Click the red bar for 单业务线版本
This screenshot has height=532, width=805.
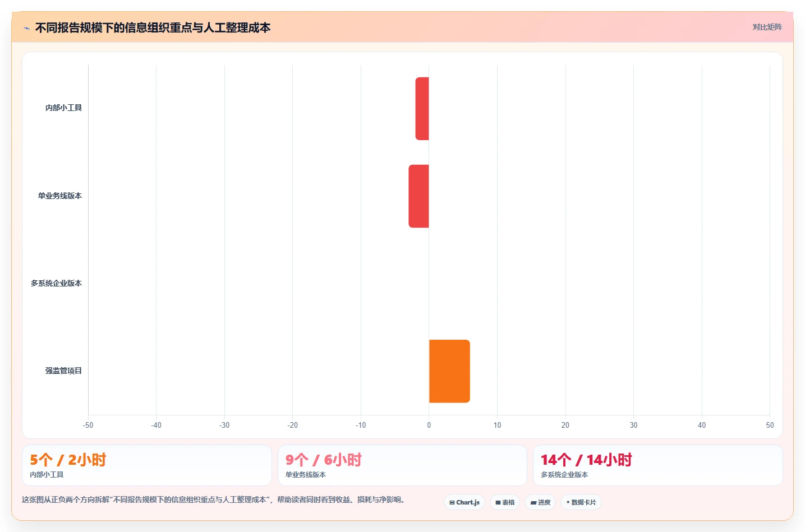pos(418,196)
